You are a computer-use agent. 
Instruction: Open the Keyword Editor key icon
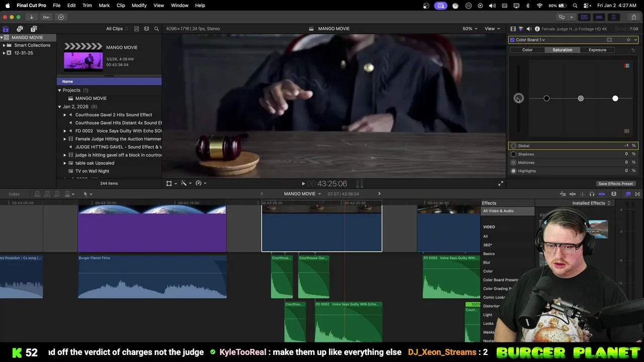[x=46, y=17]
